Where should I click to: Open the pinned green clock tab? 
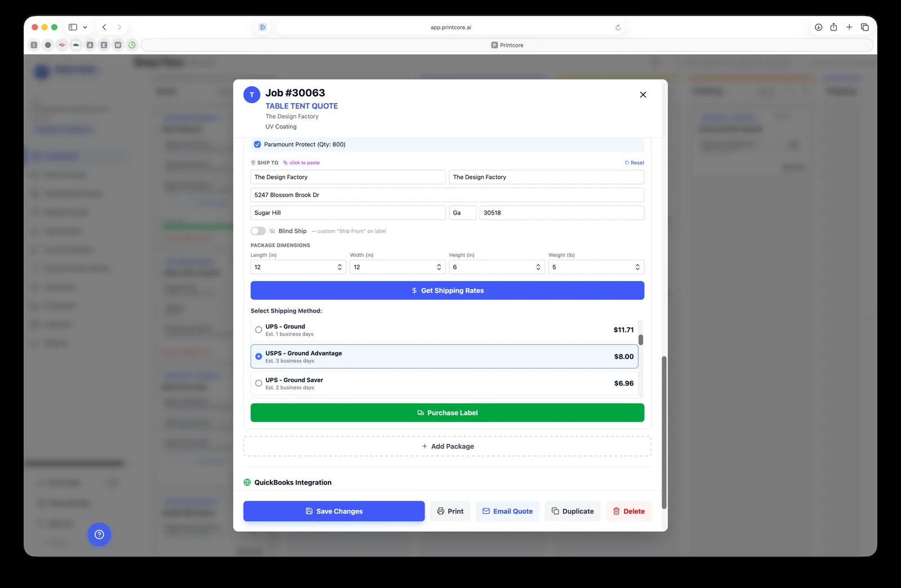pos(132,45)
